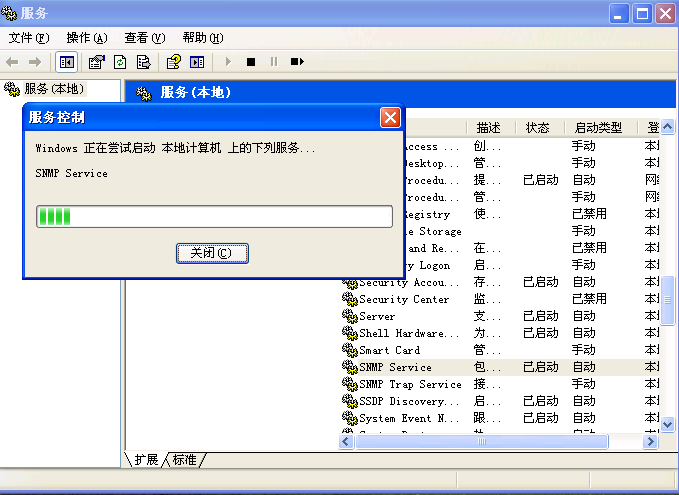The width and height of the screenshot is (679, 495).
Task: Click gear icon of Server row
Action: 349,316
